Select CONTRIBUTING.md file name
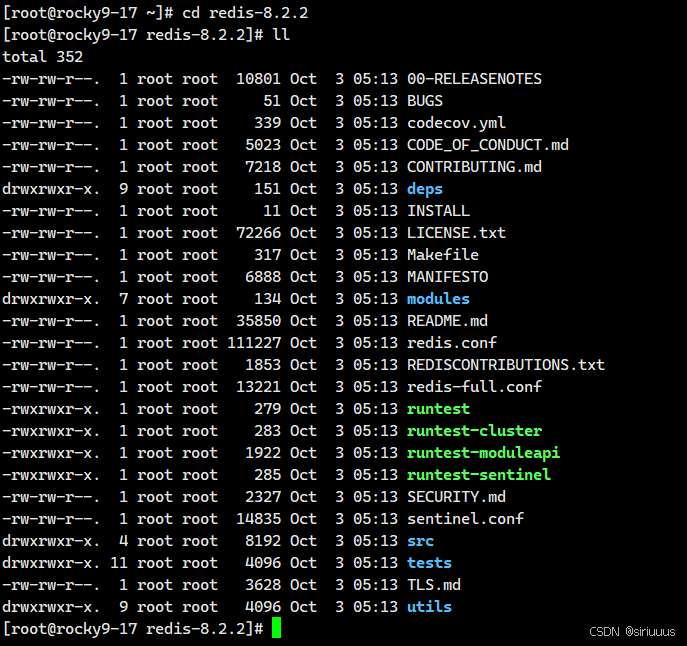Viewport: 687px width, 646px height. point(474,167)
